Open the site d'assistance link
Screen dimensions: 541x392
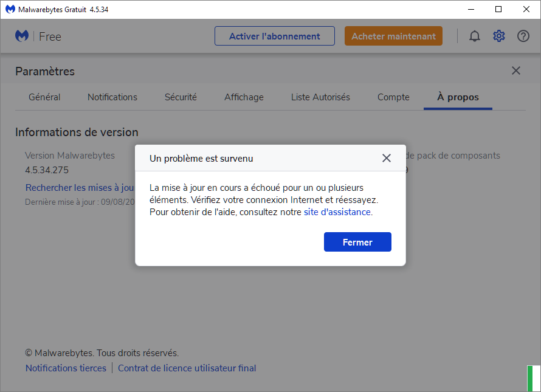(337, 212)
